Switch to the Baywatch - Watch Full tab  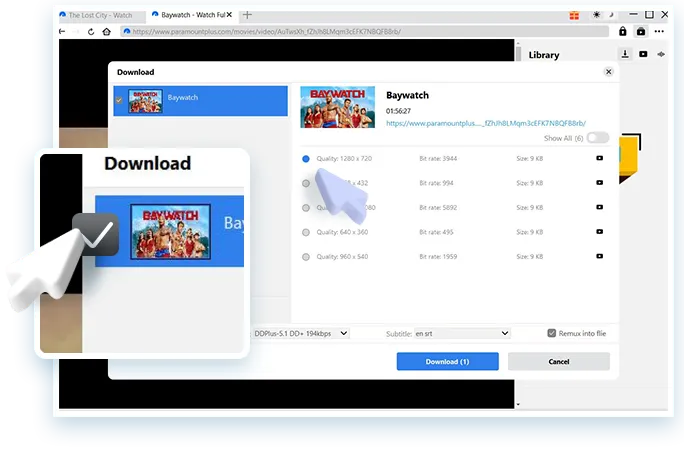192,15
